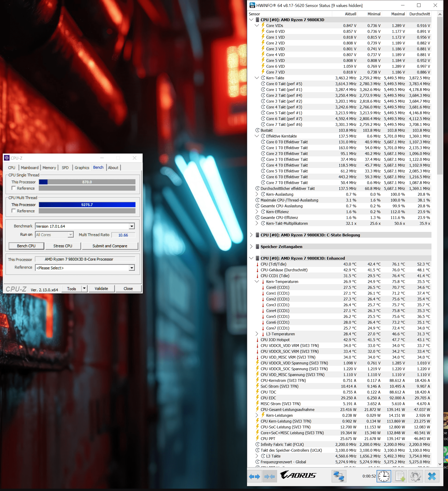The image size is (448, 491).
Task: Click the lightning icon beside CPU TDC
Action: click(257, 392)
